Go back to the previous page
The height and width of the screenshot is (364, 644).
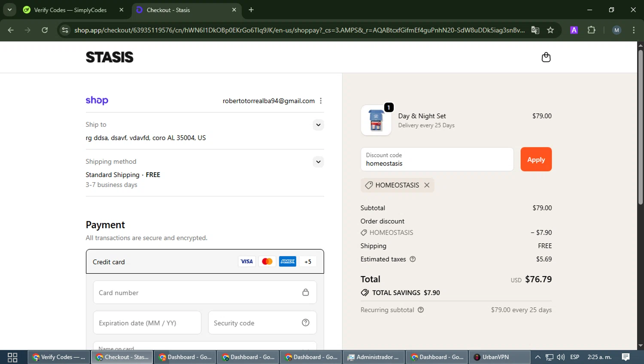[x=11, y=30]
